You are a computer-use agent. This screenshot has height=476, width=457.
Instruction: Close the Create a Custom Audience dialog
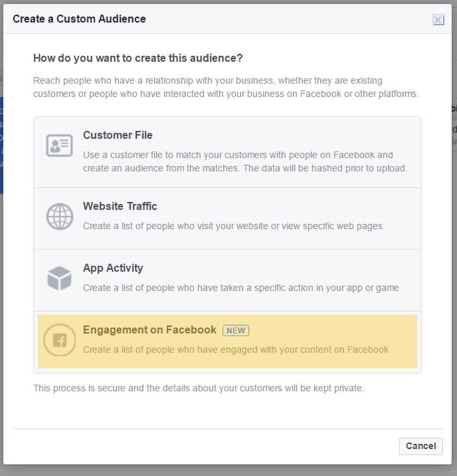[x=438, y=20]
